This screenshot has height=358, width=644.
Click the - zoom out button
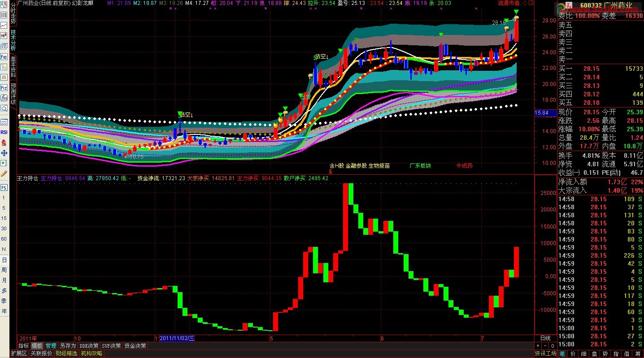[x=545, y=346]
